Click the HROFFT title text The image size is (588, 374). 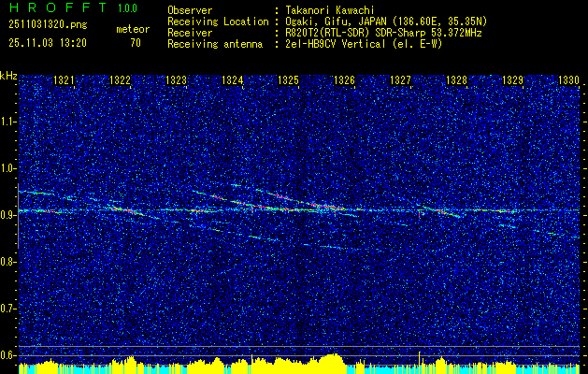coord(58,7)
